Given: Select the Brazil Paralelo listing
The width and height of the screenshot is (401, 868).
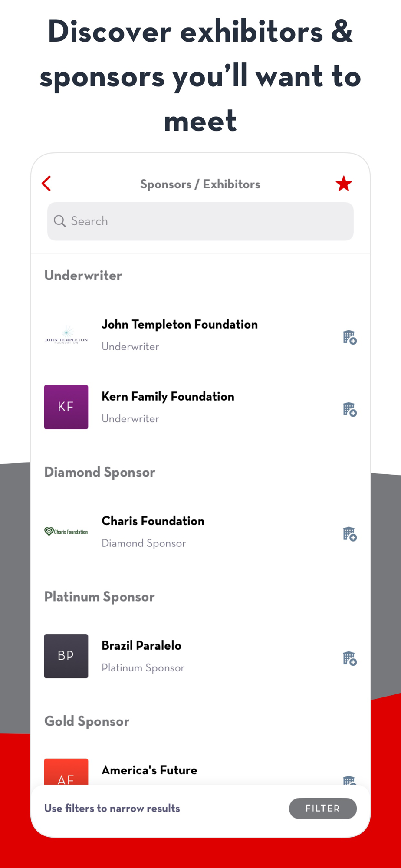Looking at the screenshot, I should (200, 656).
